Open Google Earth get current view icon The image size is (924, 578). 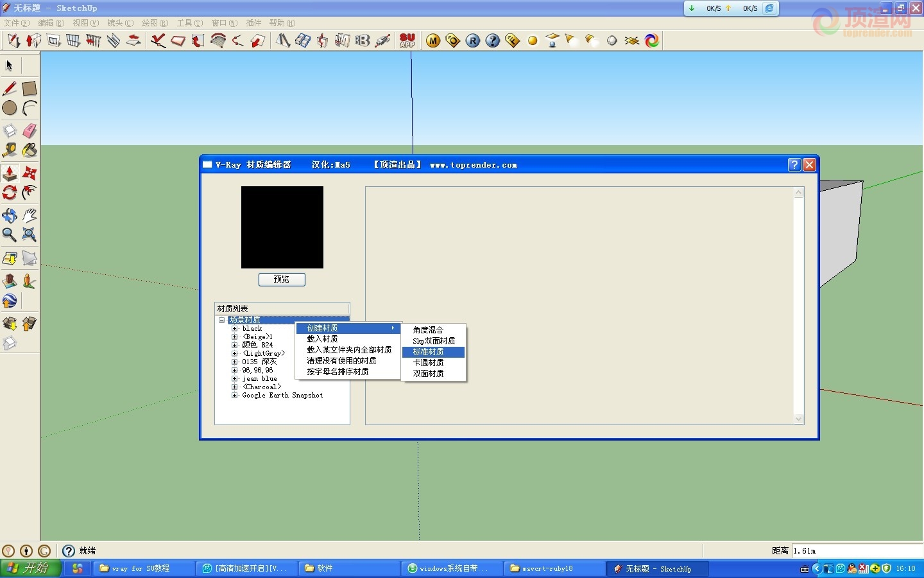(x=10, y=301)
